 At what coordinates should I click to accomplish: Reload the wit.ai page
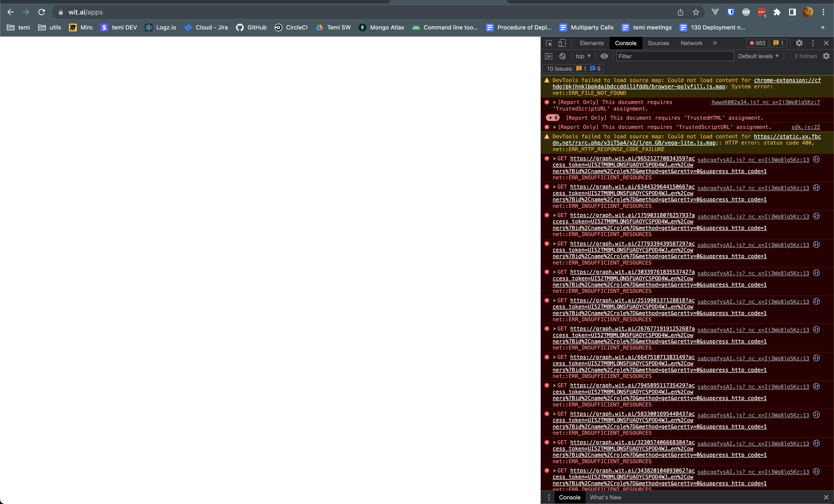coord(42,12)
